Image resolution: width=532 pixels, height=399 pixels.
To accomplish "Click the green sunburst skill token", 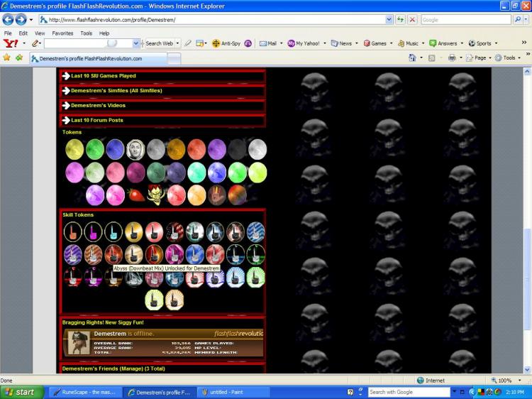I will tap(256, 277).
